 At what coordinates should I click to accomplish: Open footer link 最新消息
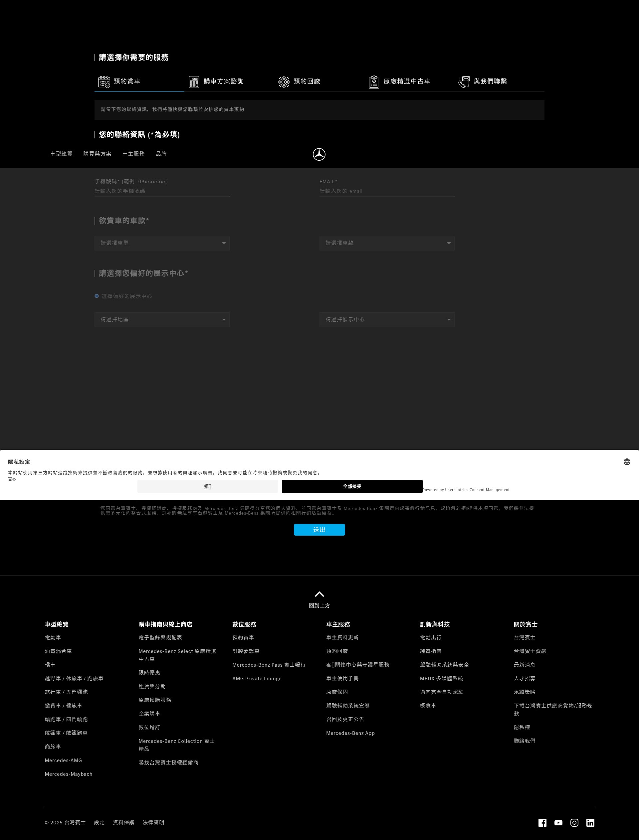click(525, 665)
